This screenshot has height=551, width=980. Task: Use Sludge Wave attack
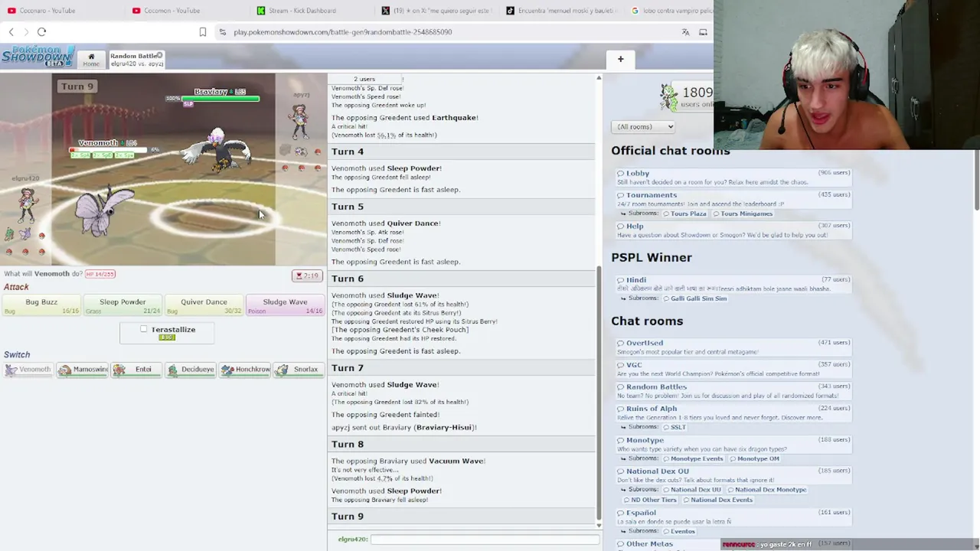285,305
